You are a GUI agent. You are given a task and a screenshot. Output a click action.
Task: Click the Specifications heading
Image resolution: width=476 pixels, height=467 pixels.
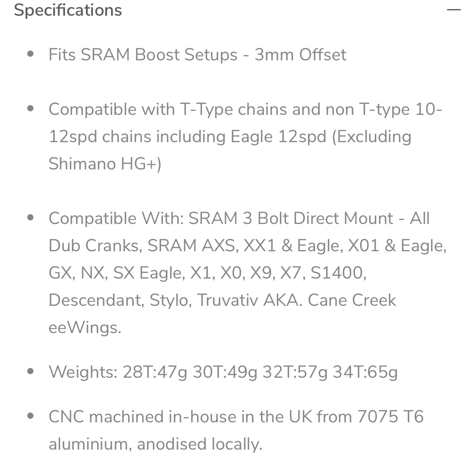click(68, 10)
